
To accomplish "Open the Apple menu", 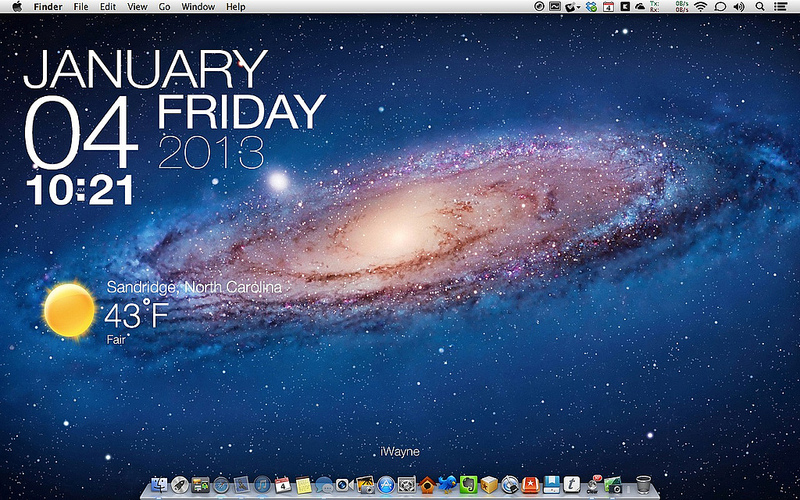I will (17, 7).
